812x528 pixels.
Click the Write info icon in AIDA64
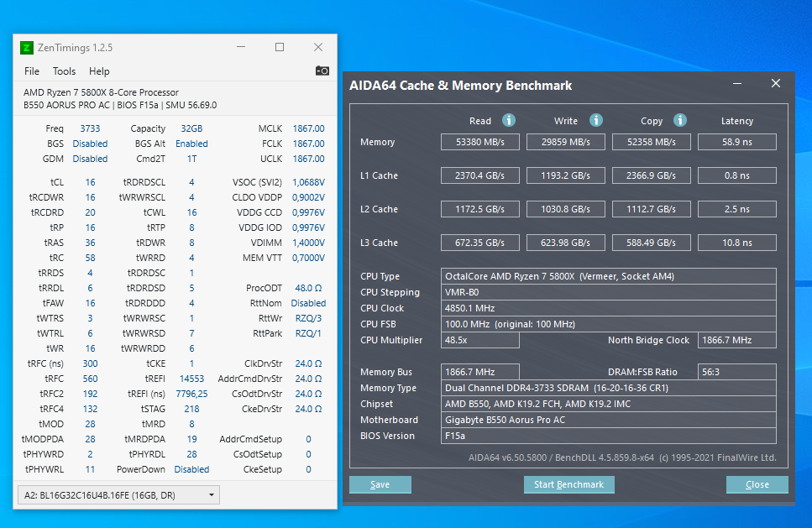596,120
